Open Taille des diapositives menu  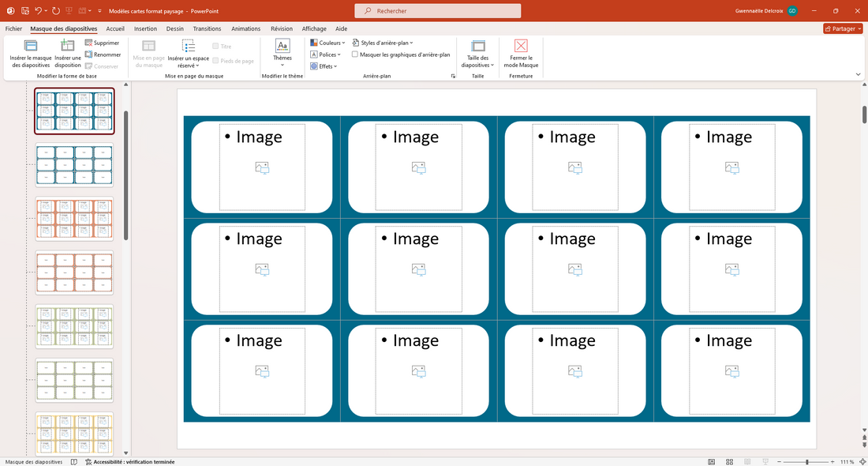pyautogui.click(x=477, y=54)
